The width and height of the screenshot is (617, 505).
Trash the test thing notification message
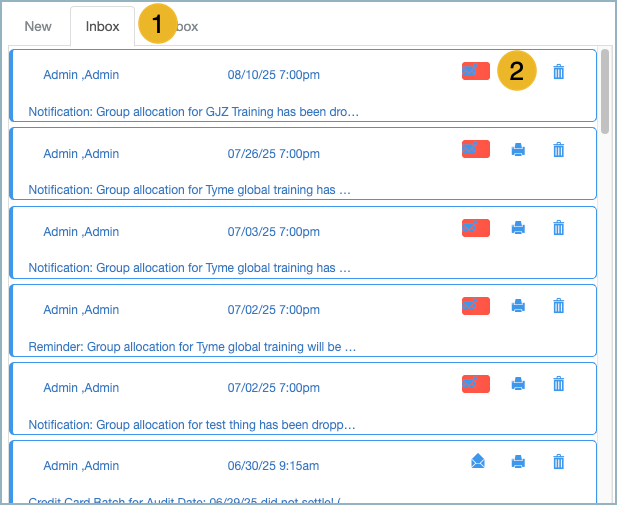pyautogui.click(x=559, y=384)
